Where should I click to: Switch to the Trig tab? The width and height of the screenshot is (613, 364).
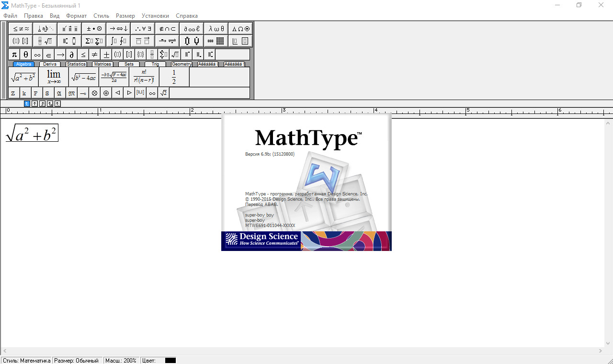(x=155, y=64)
